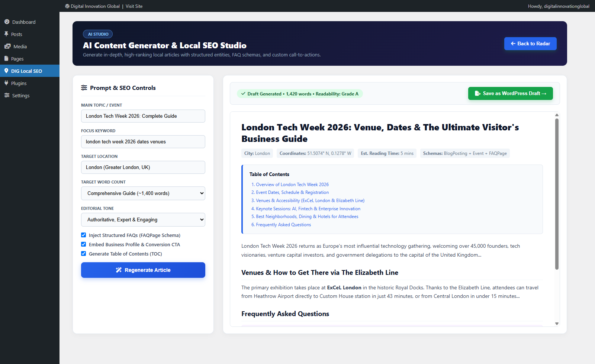The image size is (595, 364).
Task: Click the Main Topic / Event input field
Action: (143, 116)
